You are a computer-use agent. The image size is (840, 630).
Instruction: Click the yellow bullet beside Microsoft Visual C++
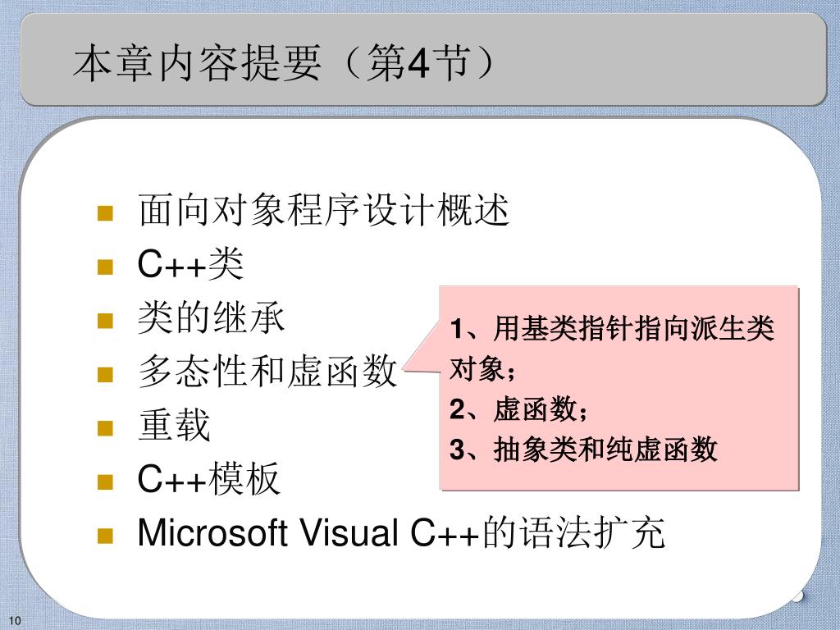(x=106, y=535)
